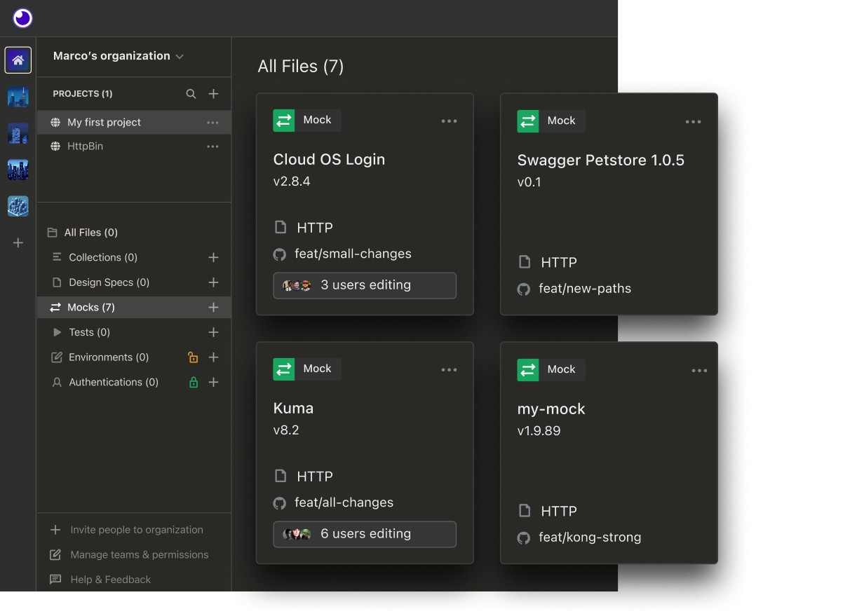
Task: Click the plus icon below organization thumbnails
Action: tap(18, 243)
